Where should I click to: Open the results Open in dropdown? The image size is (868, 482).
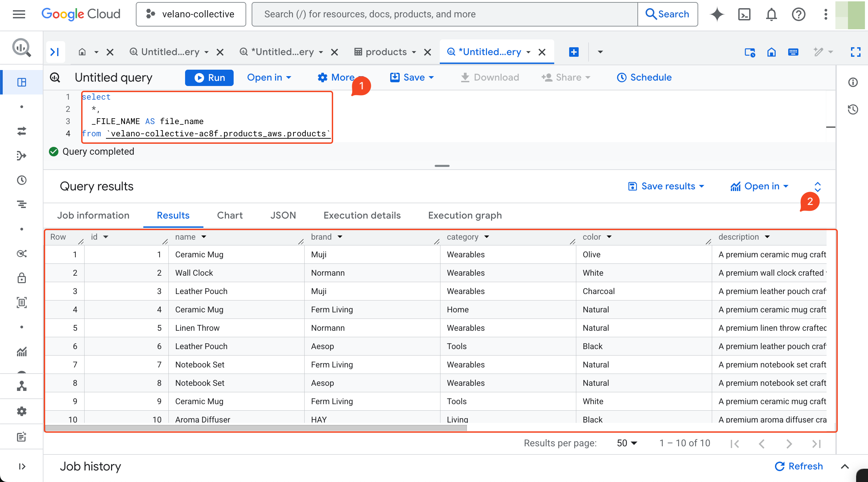coord(759,186)
